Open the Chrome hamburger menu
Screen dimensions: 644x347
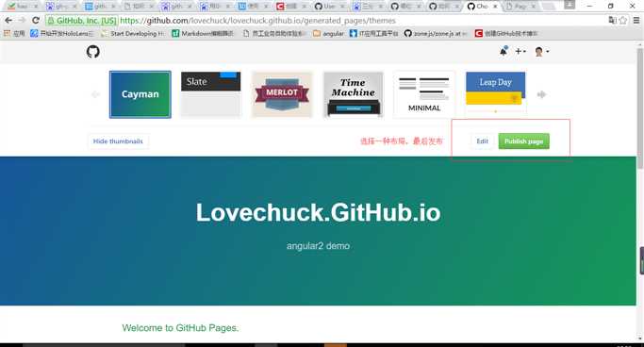[x=636, y=20]
